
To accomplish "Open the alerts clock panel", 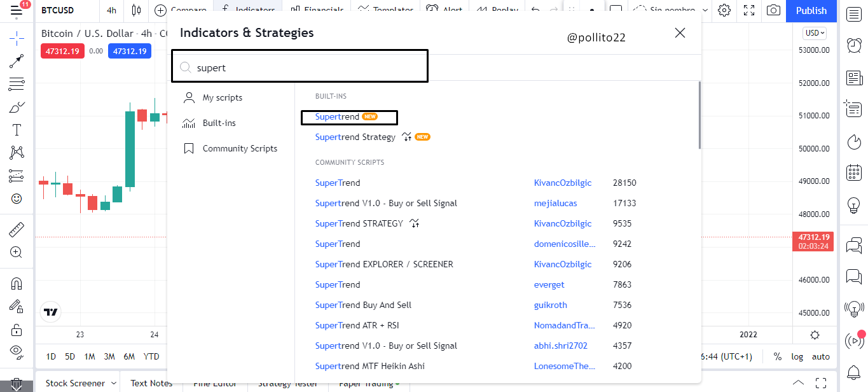I will [854, 45].
